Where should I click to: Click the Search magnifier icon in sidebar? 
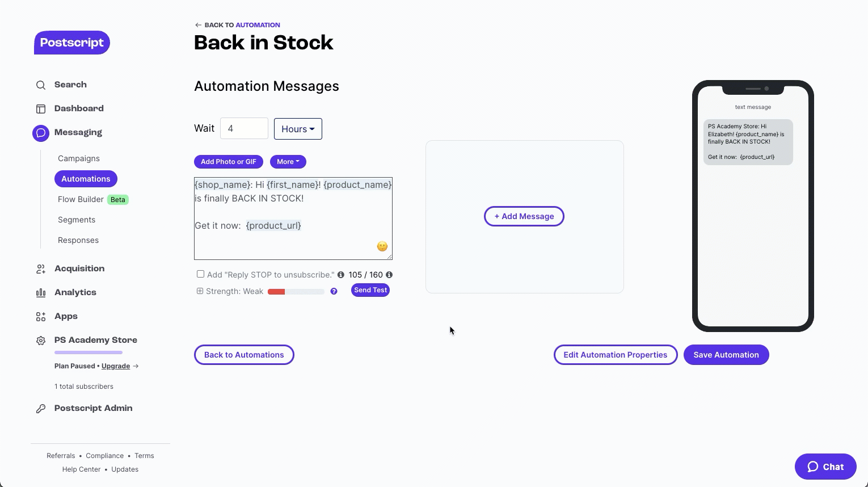click(41, 85)
